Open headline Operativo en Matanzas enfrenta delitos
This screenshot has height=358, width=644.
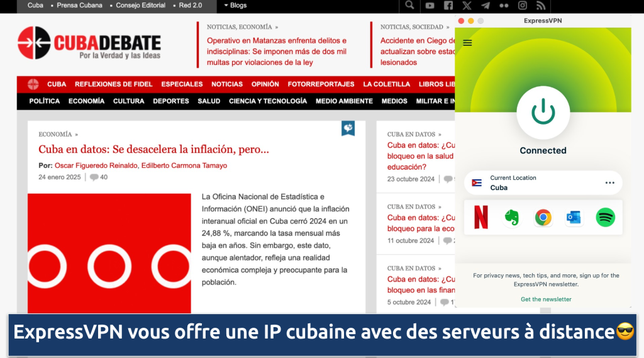(x=277, y=52)
